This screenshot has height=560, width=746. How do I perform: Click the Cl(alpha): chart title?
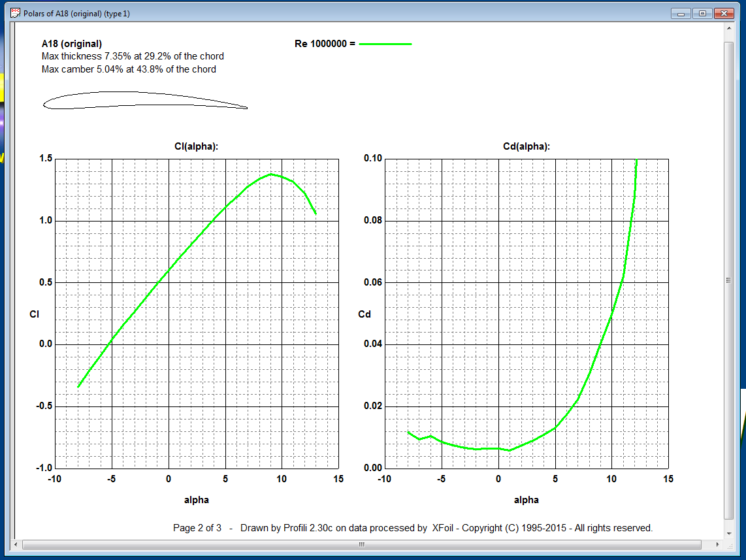[197, 146]
